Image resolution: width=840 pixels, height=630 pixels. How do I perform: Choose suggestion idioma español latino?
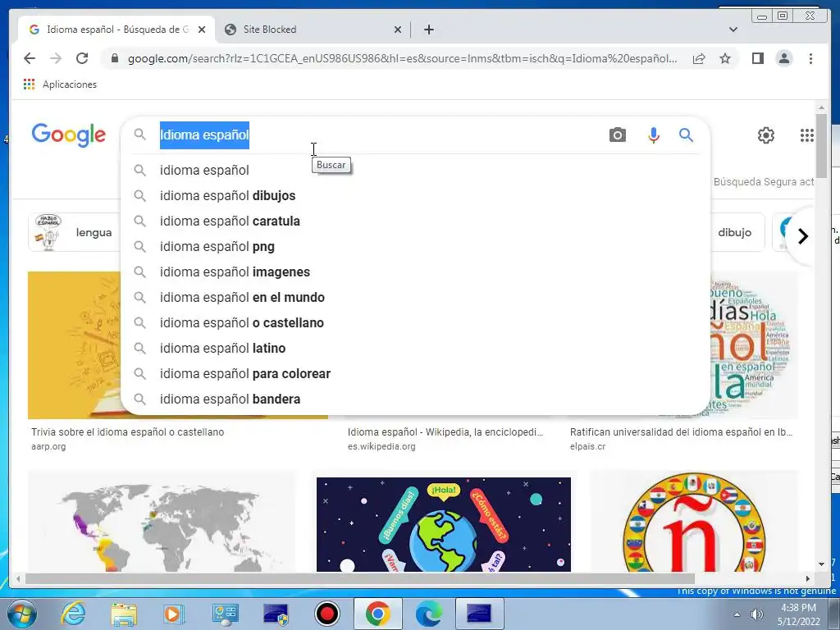[415, 348]
